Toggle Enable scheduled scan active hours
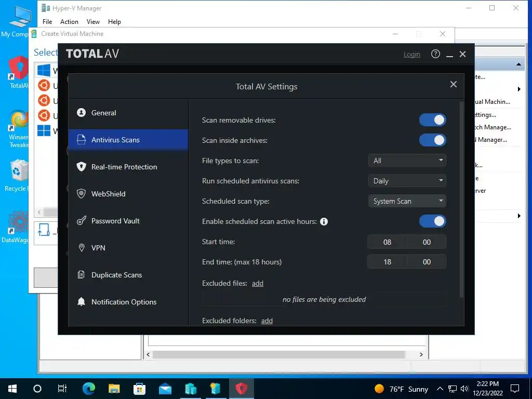 433,221
